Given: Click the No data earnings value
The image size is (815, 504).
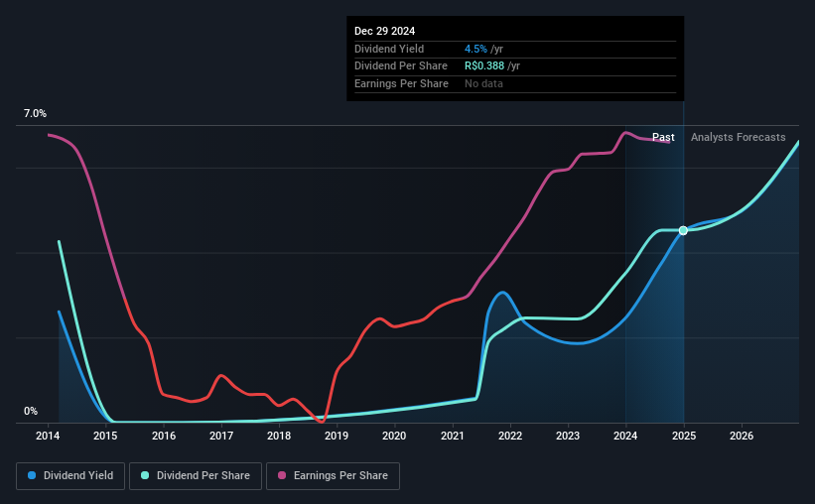Looking at the screenshot, I should pyautogui.click(x=483, y=83).
